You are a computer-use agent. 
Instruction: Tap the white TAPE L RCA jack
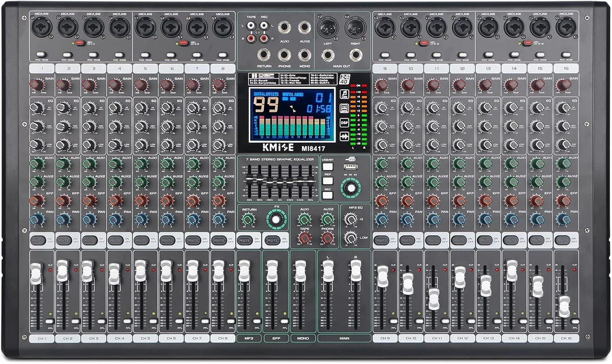pos(251,26)
